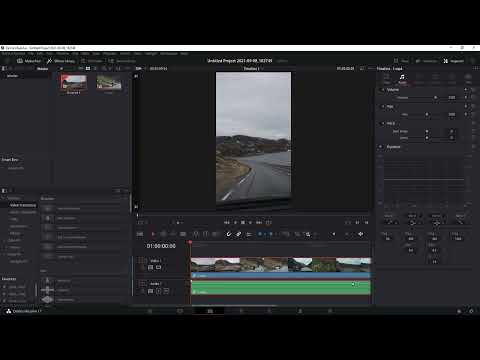Viewport: 480px width, 360px height.
Task: Stop playback in the viewer
Action: (x=243, y=222)
